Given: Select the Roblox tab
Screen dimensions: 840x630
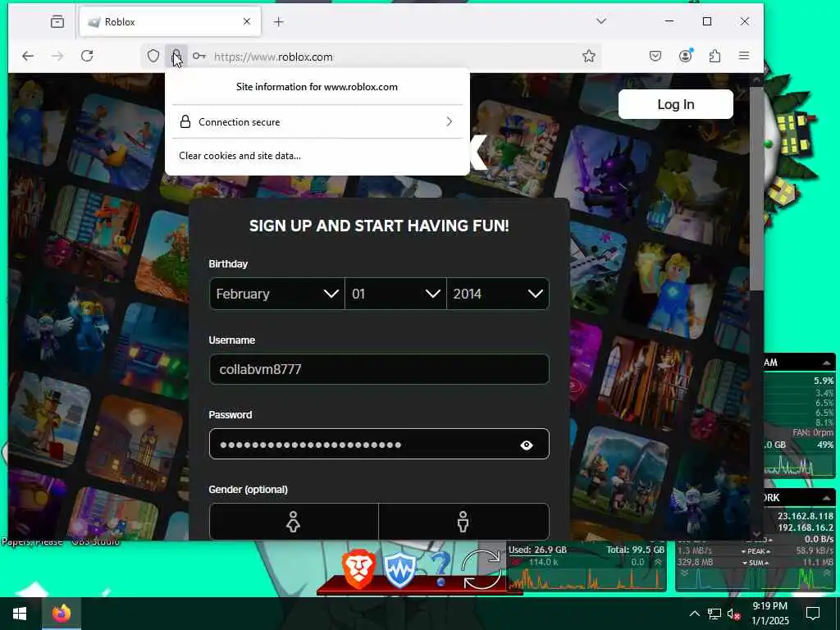Looking at the screenshot, I should [170, 21].
